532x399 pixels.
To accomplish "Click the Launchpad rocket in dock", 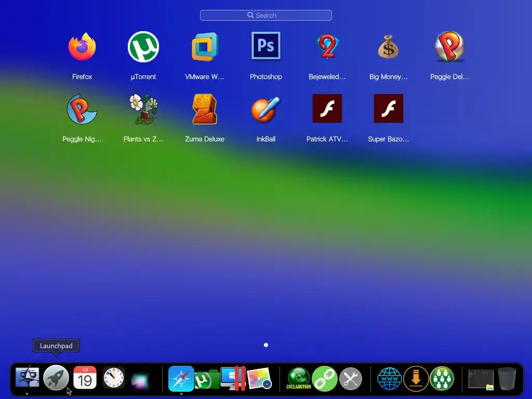I will tap(56, 378).
